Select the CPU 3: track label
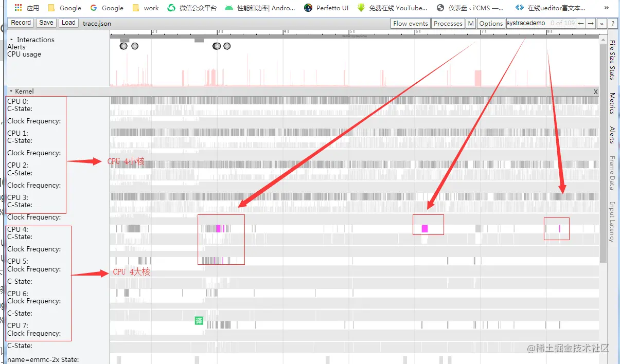The image size is (620, 364). pos(17,197)
